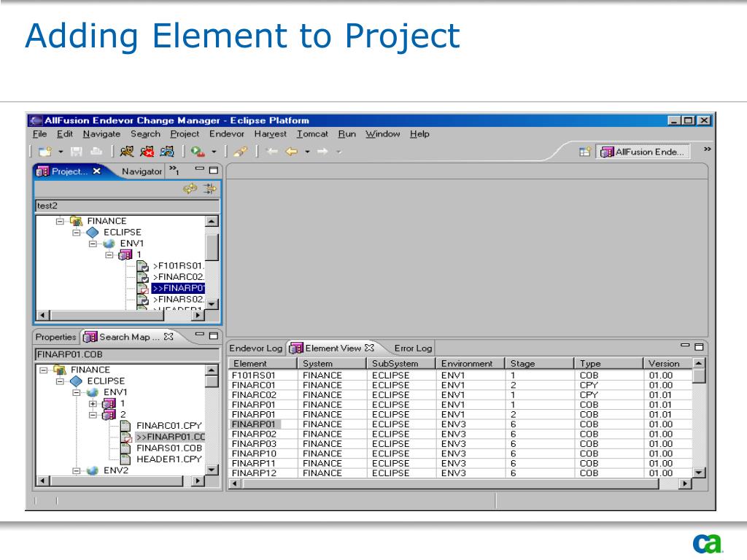Sort by Environment column header
Screen dimensions: 747x560
tap(470, 363)
